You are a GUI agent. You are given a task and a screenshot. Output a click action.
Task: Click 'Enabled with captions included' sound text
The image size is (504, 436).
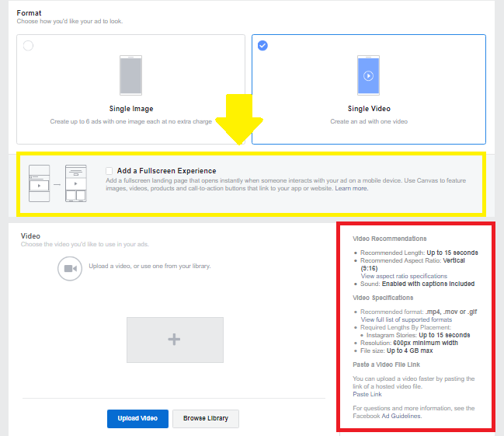coord(428,284)
